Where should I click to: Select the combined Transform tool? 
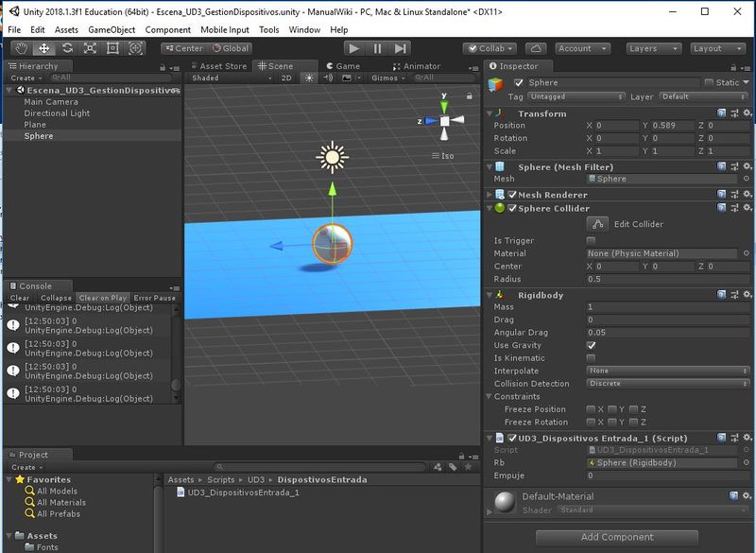[x=135, y=48]
